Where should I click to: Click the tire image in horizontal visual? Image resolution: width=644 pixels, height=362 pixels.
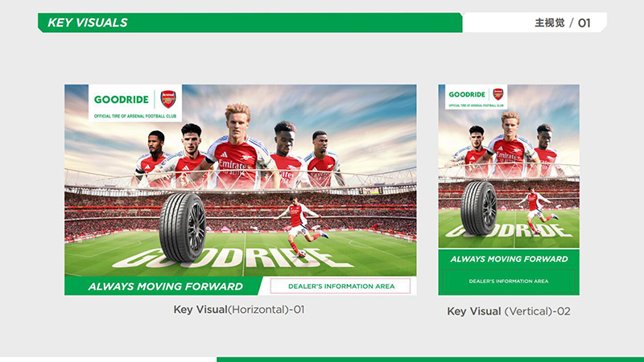tap(183, 227)
